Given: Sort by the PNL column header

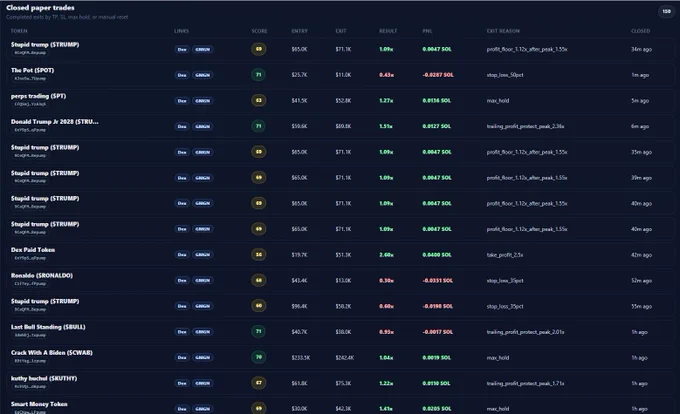Looking at the screenshot, I should tap(427, 31).
